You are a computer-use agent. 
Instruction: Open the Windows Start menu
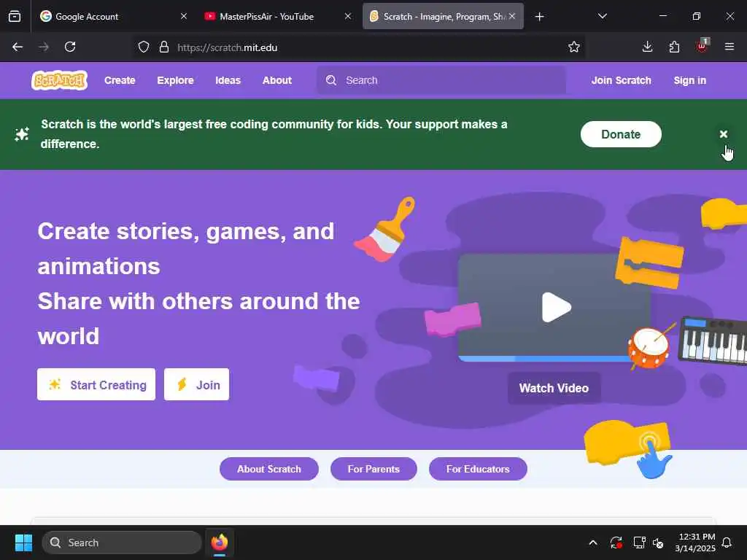(x=24, y=542)
